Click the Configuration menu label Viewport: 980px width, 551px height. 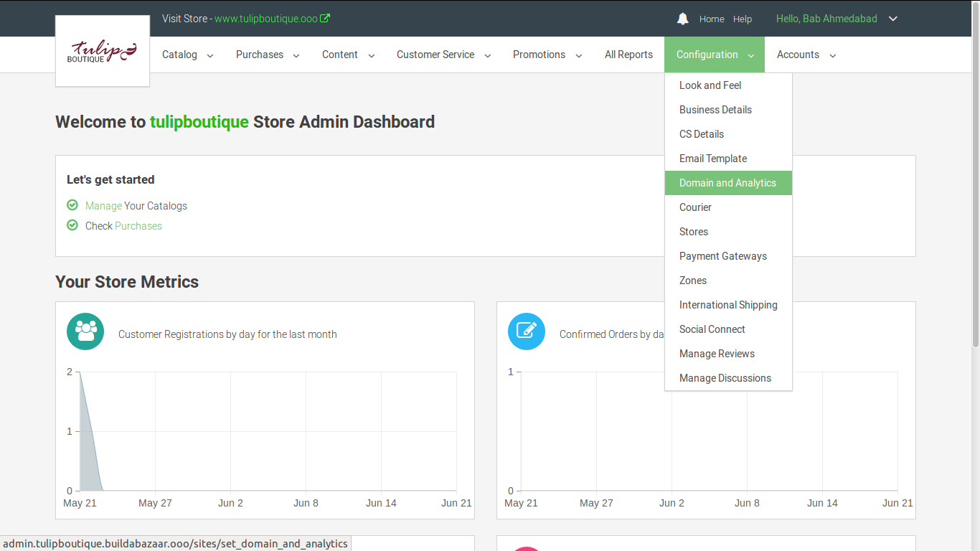tap(707, 55)
